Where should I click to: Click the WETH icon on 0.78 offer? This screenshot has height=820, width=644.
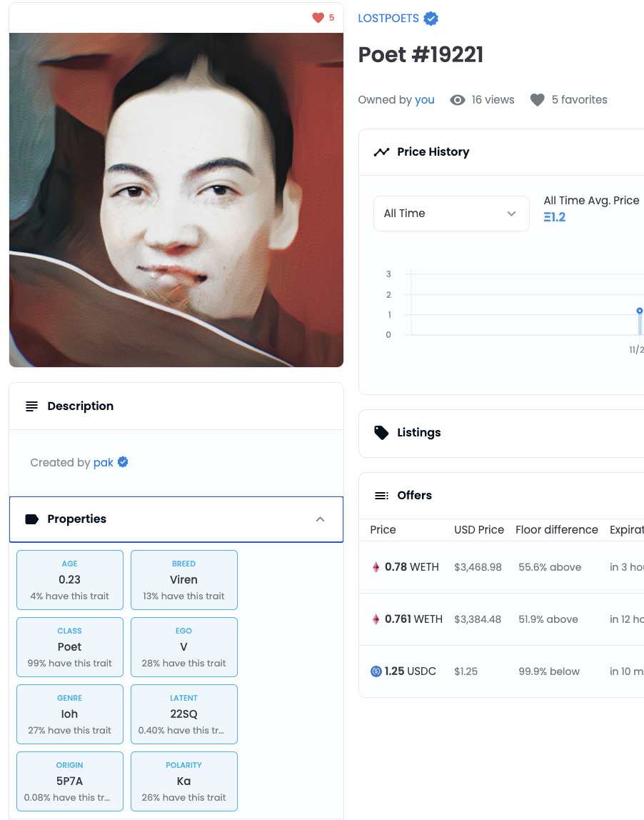[x=376, y=567]
